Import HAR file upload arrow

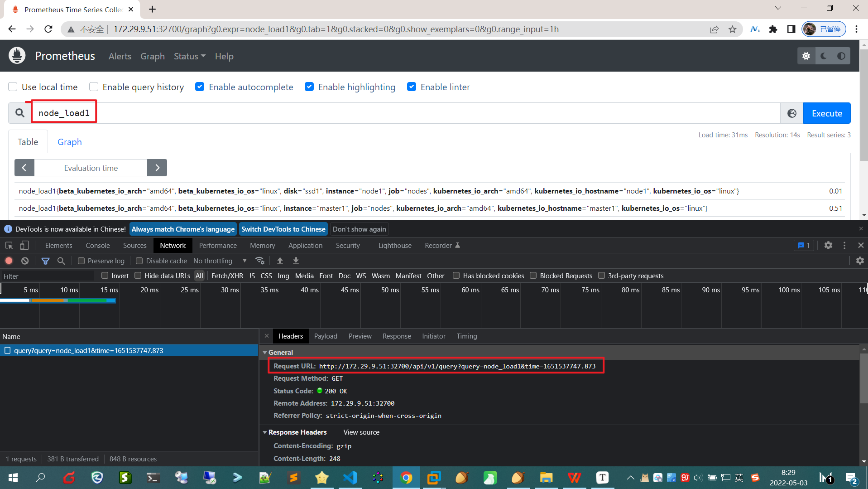tap(280, 261)
